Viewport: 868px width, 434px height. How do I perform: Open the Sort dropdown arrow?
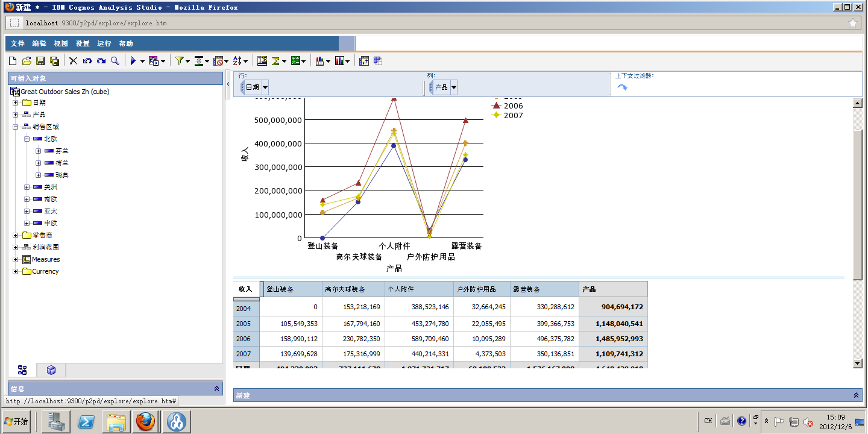245,61
